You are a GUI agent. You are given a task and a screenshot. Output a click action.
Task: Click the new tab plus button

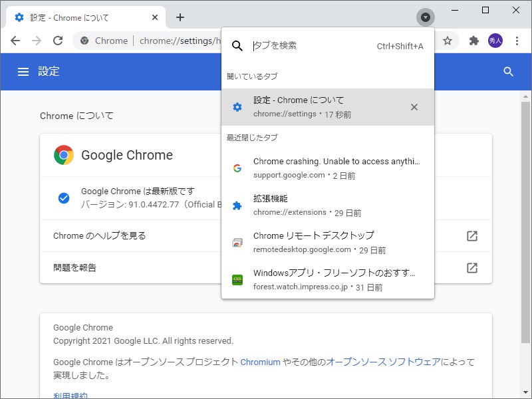tap(180, 17)
